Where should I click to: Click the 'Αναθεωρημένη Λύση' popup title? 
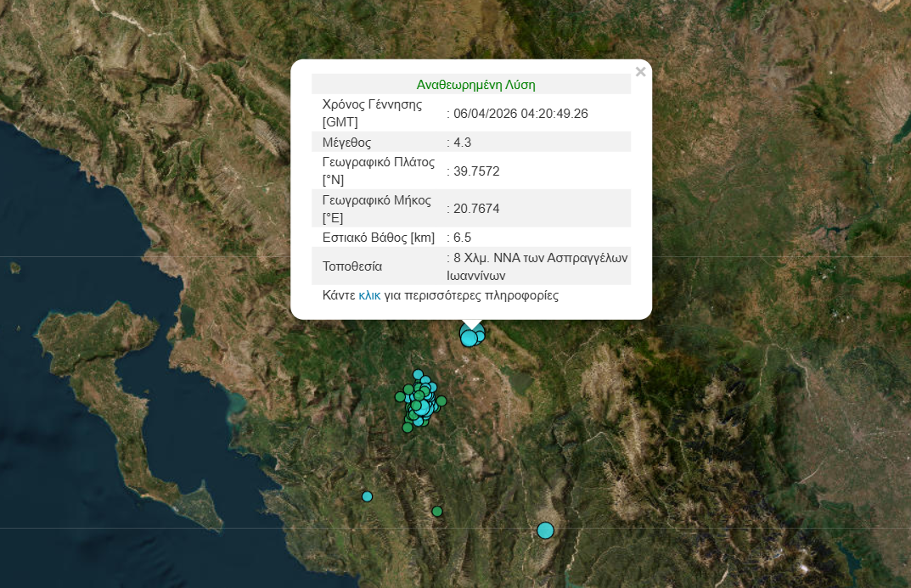475,85
